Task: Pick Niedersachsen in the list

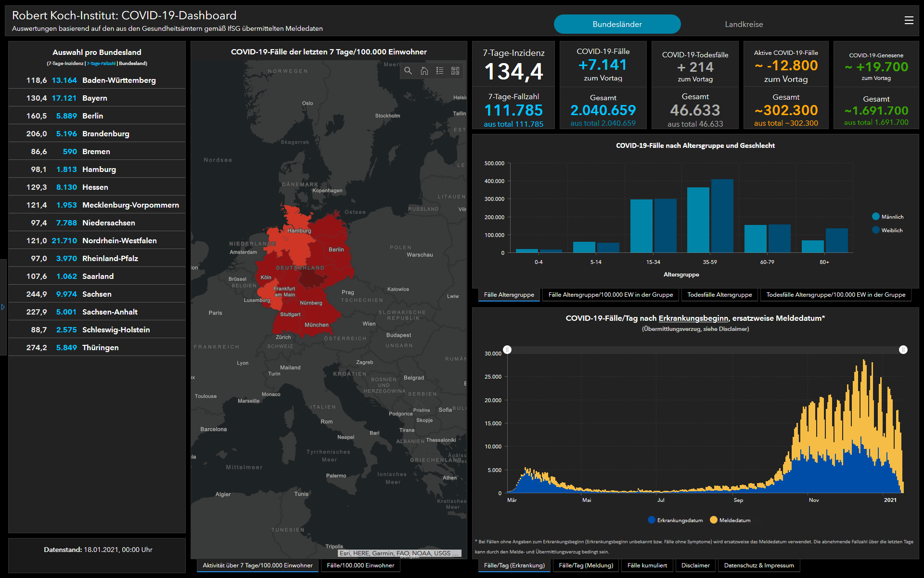Action: click(x=97, y=223)
